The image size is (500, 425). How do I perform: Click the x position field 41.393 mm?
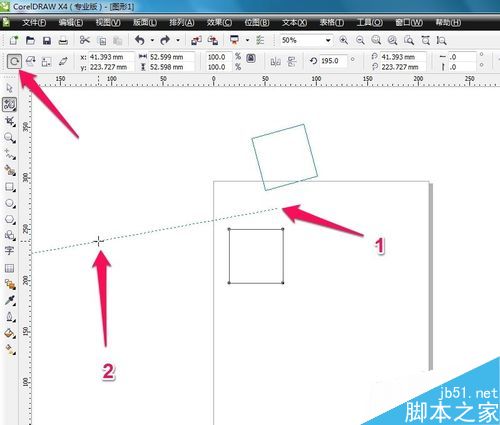coord(111,57)
